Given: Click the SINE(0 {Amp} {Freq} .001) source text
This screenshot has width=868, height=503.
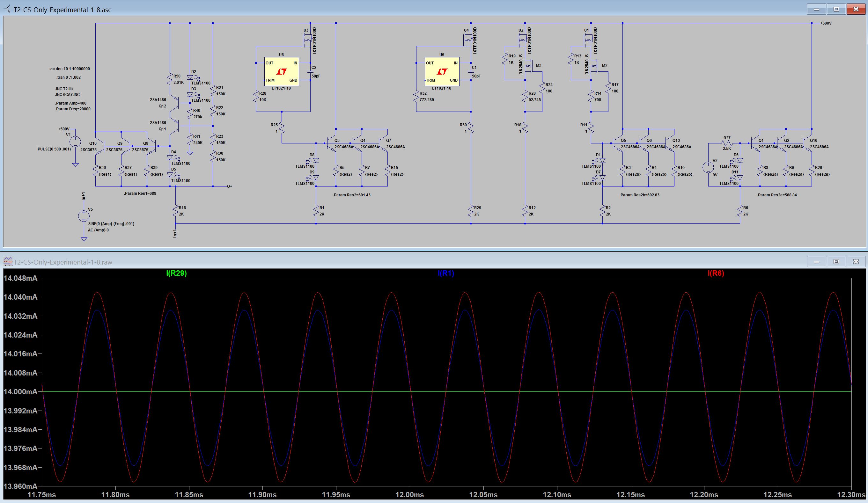Looking at the screenshot, I should tap(111, 224).
